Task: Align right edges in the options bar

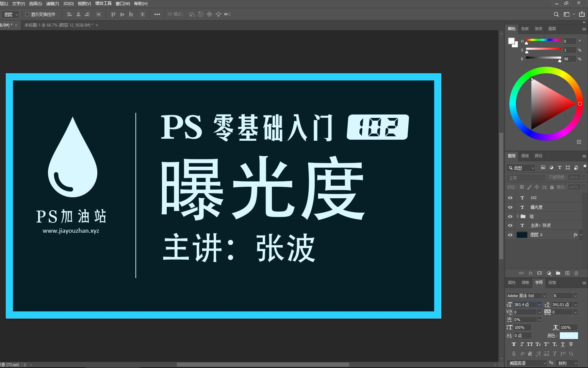Action: click(x=87, y=14)
